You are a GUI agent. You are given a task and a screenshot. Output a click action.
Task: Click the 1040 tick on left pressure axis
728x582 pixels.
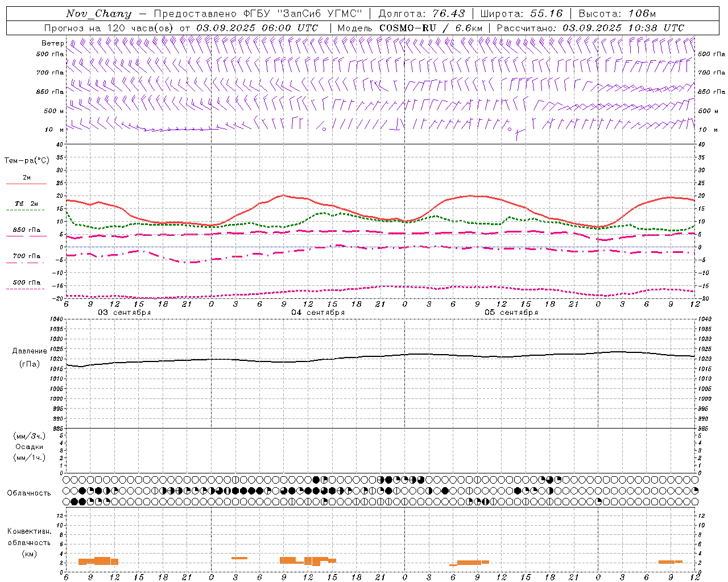point(56,319)
